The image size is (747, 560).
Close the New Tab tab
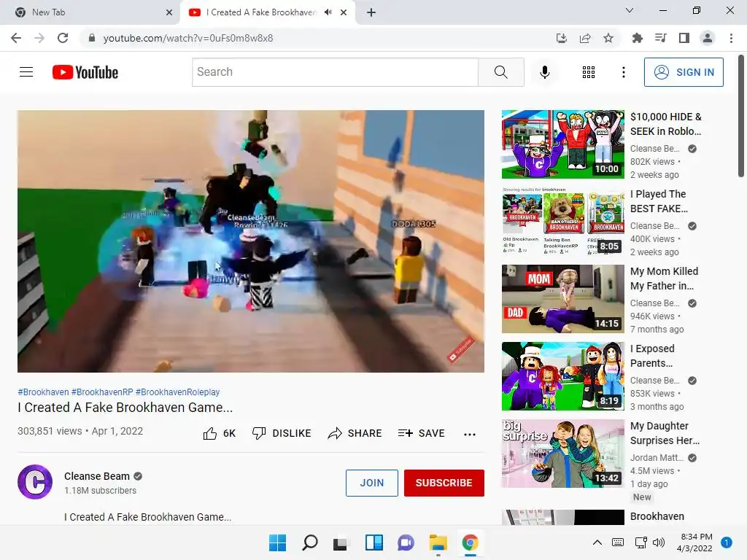(169, 12)
